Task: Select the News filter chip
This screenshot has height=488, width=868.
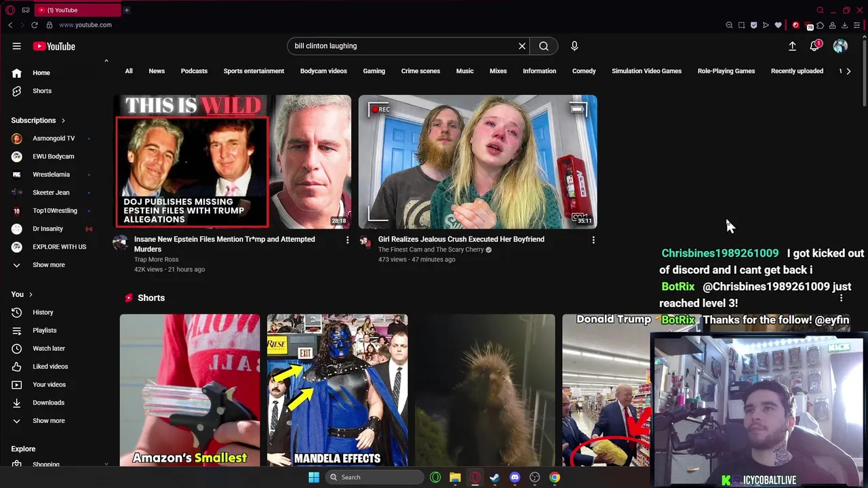Action: click(x=157, y=71)
